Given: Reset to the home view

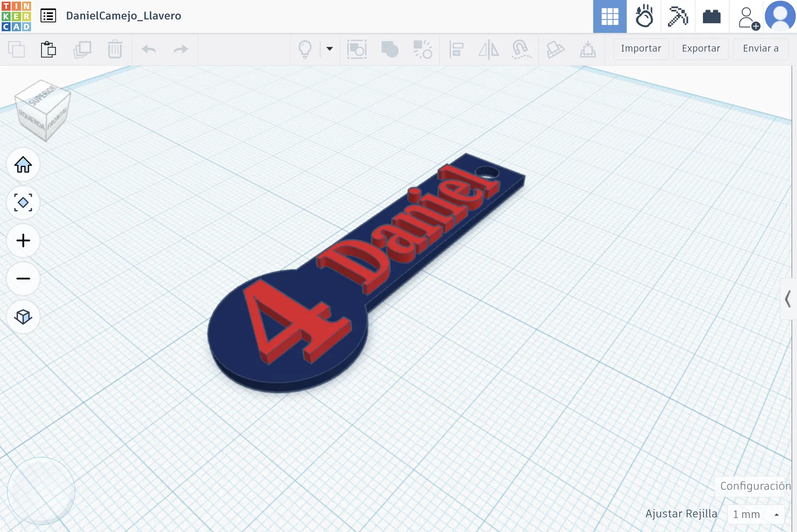Looking at the screenshot, I should (23, 165).
